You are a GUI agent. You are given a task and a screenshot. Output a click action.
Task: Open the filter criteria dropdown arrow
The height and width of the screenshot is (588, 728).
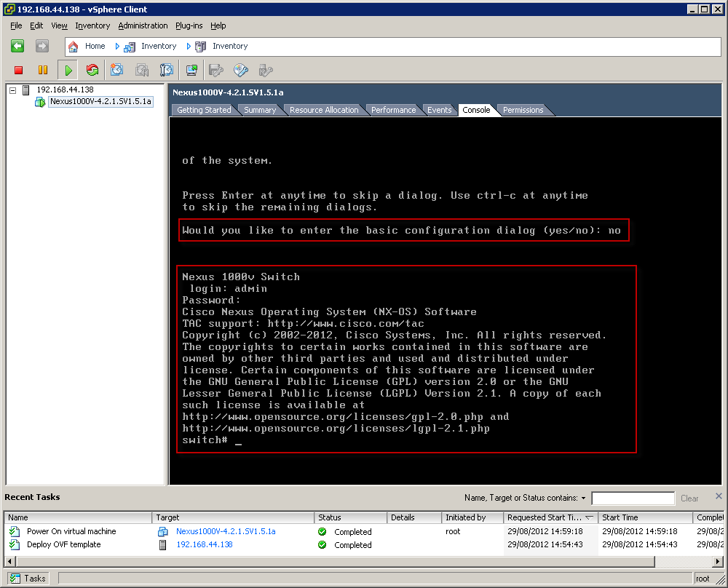point(583,498)
